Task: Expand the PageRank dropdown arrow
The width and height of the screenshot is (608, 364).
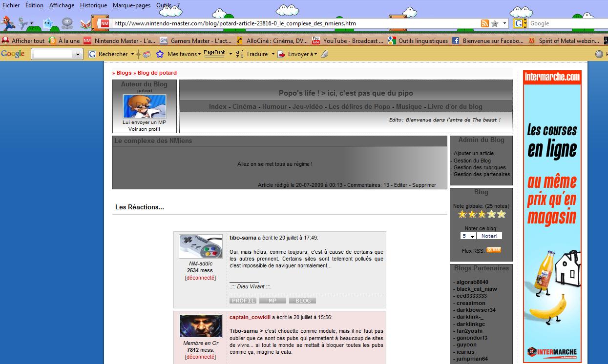Action: (231, 54)
